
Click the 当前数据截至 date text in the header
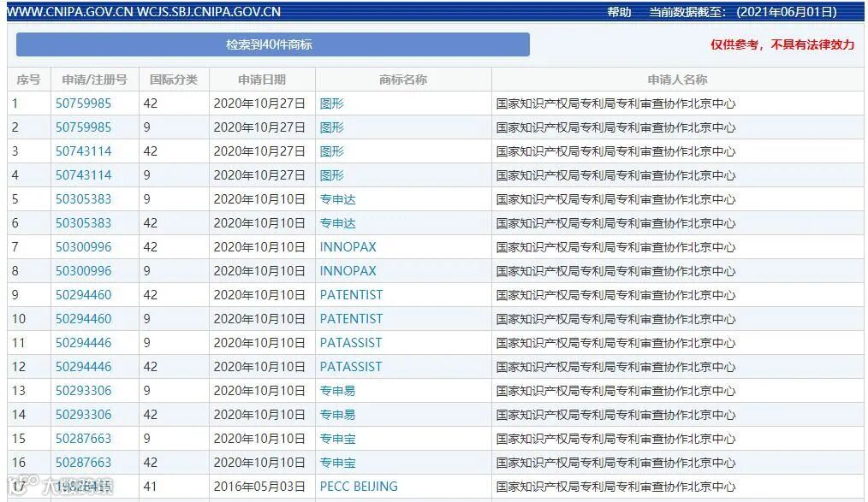pyautogui.click(x=743, y=12)
